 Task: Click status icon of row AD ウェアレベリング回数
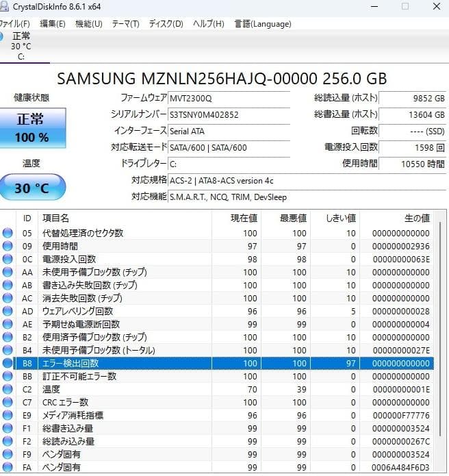point(8,311)
